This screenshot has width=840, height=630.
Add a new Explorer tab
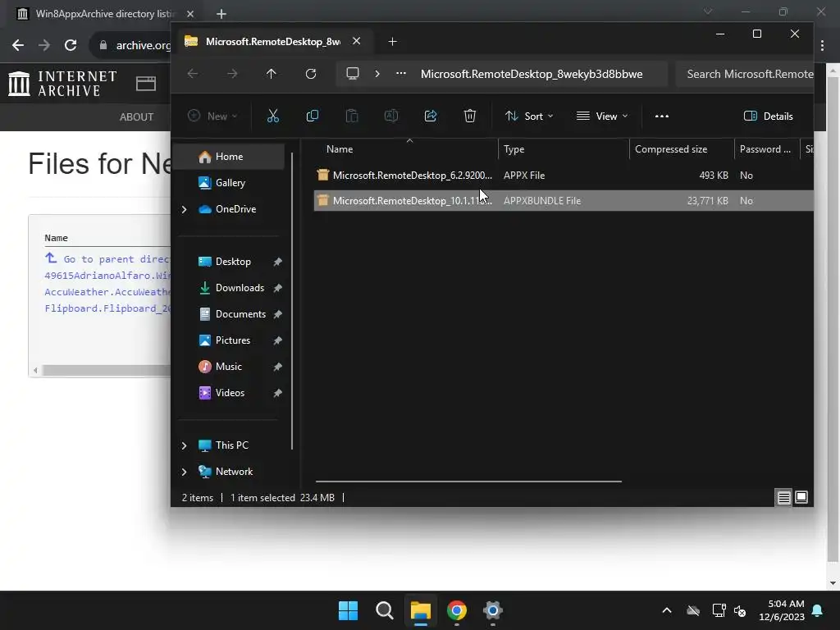(x=392, y=41)
